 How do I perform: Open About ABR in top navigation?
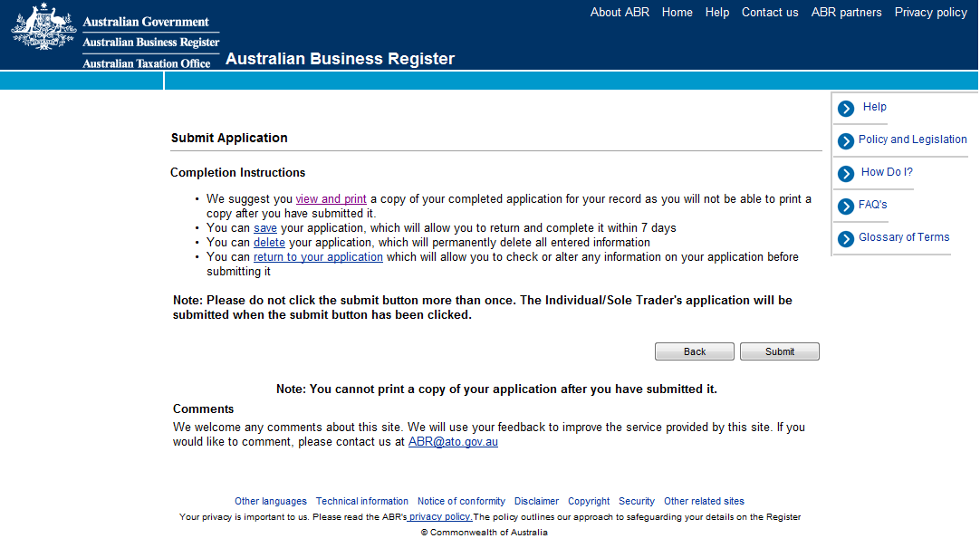(x=620, y=13)
